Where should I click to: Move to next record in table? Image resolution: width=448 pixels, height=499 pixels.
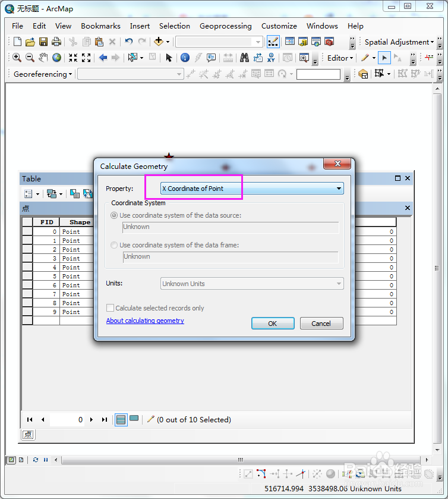92,420
